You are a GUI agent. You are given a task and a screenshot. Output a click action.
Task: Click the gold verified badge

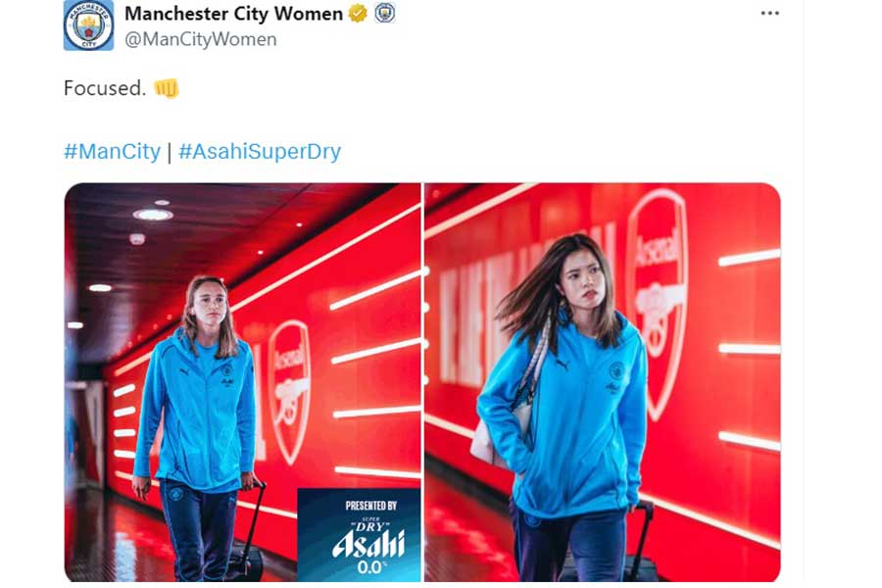(359, 14)
